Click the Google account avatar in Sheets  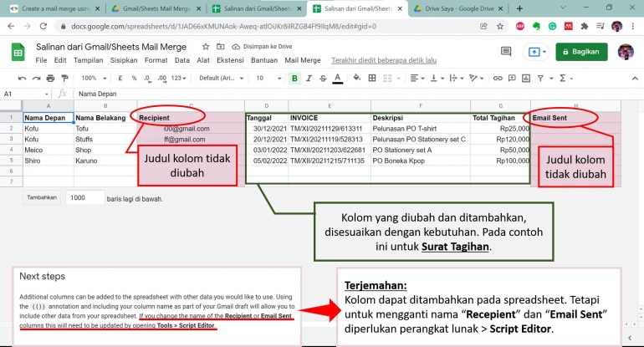coord(626,52)
